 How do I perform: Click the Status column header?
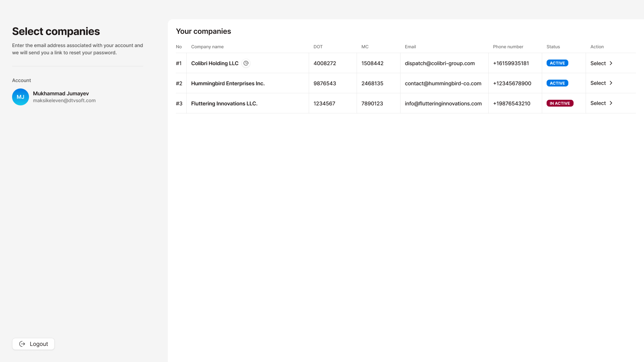pos(553,47)
